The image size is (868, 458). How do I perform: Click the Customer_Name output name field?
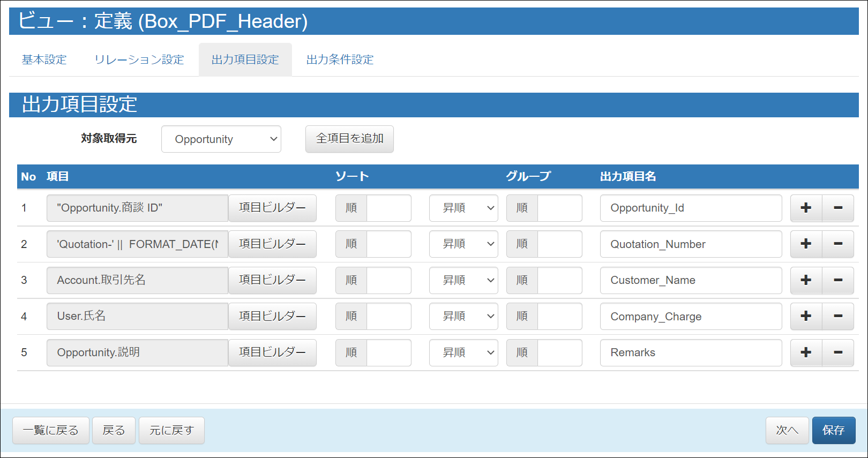click(690, 280)
